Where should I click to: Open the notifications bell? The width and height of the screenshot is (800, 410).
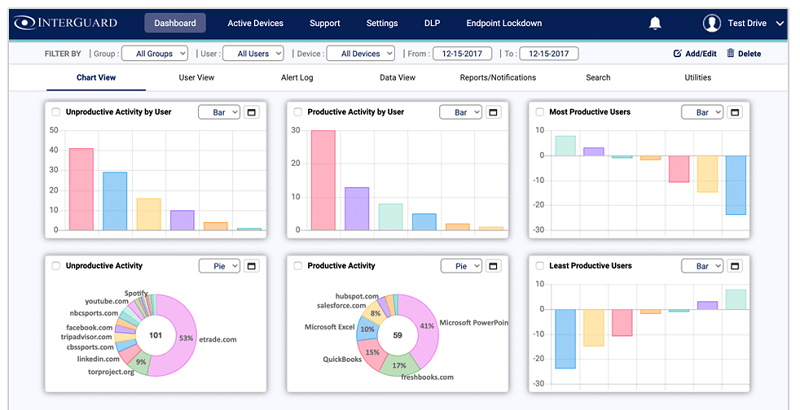655,23
